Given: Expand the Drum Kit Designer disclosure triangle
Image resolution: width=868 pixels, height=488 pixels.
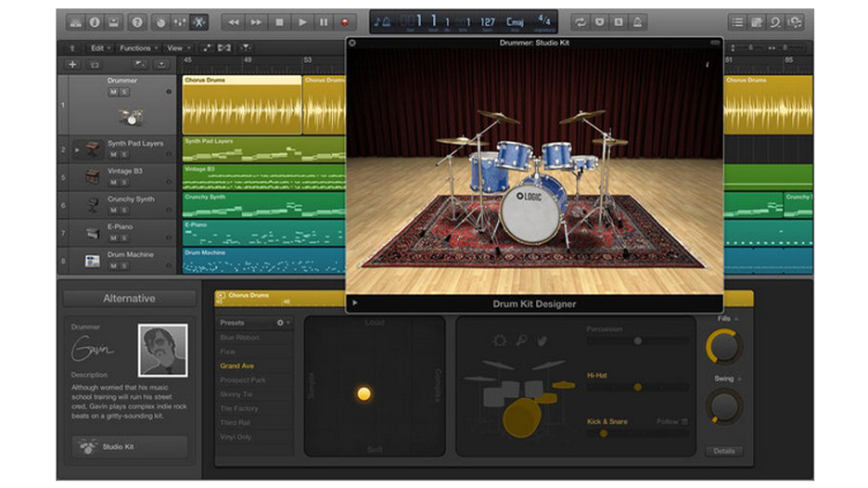Looking at the screenshot, I should pos(354,303).
